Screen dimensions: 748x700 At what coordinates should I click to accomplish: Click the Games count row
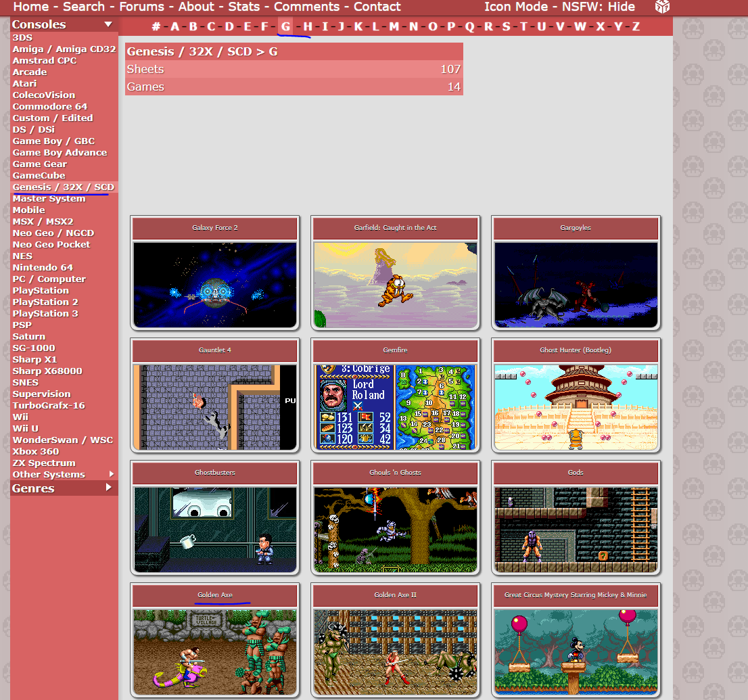tap(294, 87)
